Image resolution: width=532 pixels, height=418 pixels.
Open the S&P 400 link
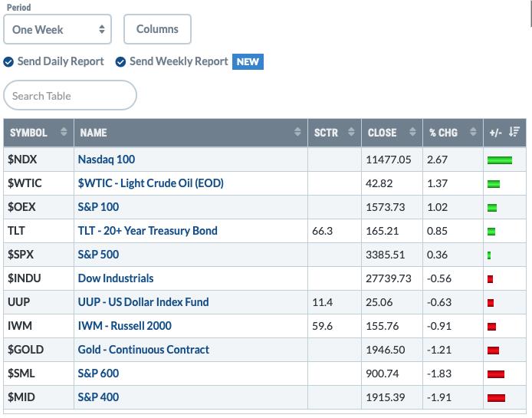click(98, 397)
